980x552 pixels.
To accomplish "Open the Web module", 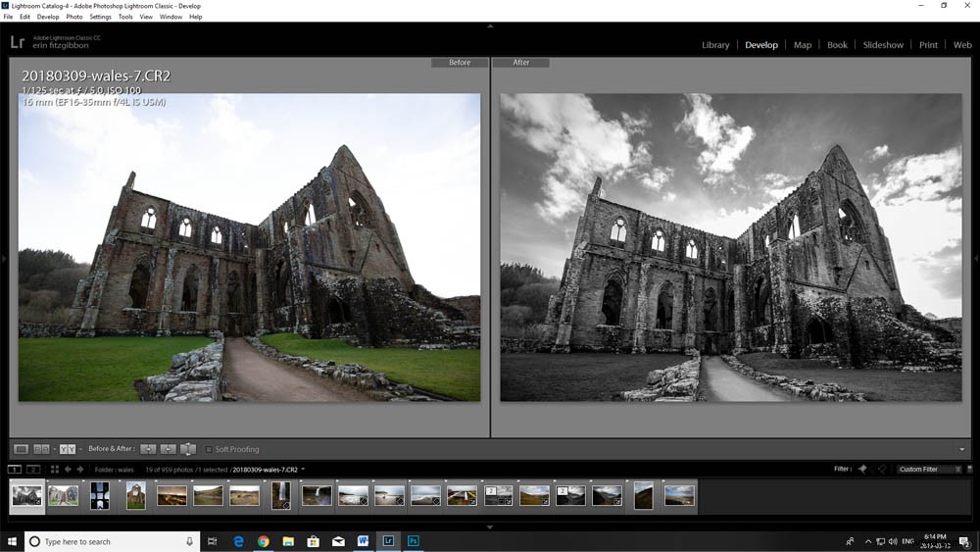I will point(962,45).
